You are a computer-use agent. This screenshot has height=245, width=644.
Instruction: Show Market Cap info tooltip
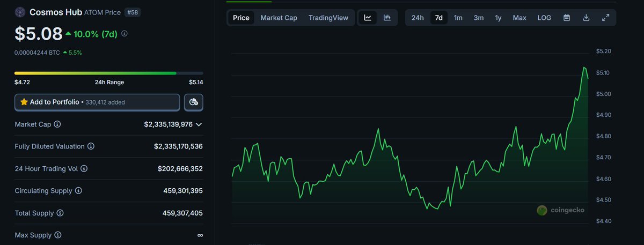pos(57,124)
